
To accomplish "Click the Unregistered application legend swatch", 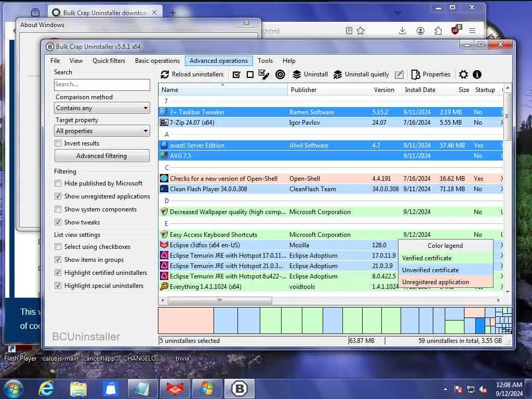I will coord(445,282).
